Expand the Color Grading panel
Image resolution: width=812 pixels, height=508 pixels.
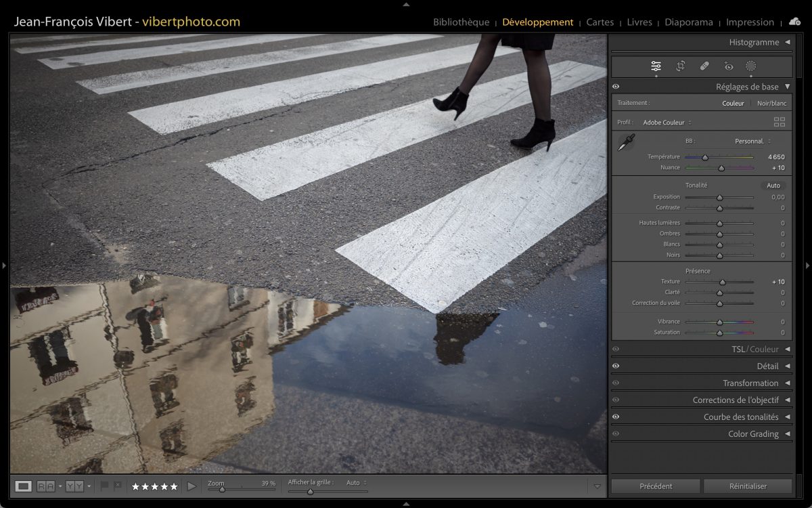757,434
